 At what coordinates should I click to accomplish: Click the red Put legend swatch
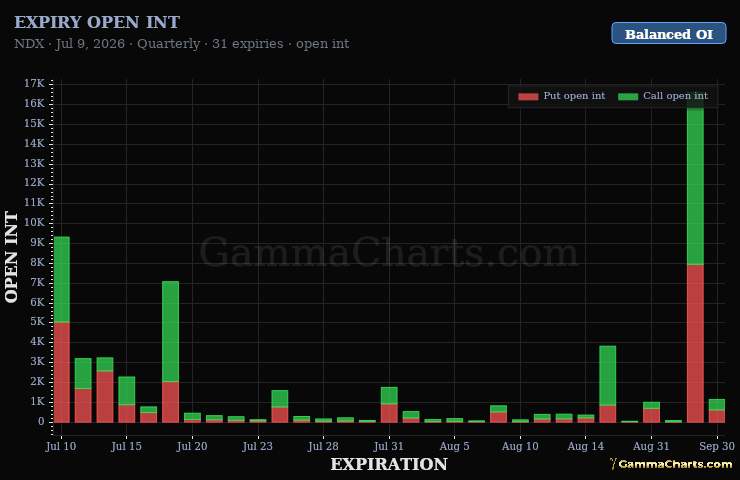(528, 96)
